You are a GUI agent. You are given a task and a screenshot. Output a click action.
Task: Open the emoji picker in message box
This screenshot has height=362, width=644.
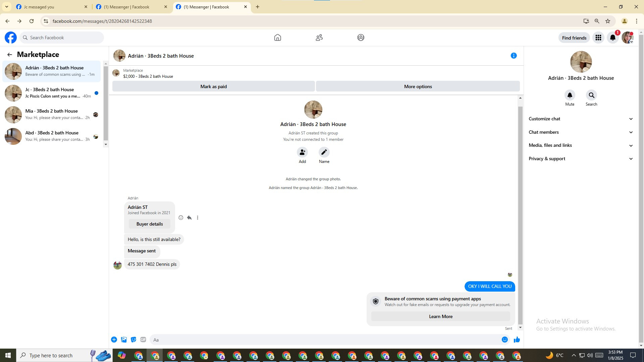504,340
